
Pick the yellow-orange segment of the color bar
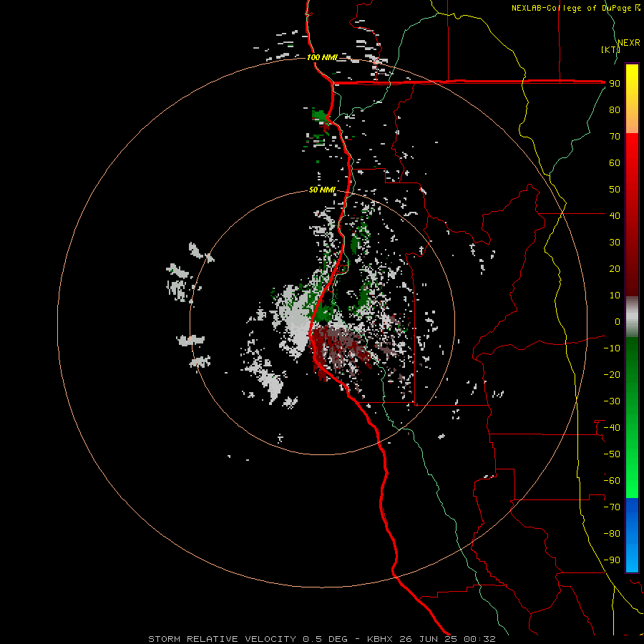click(632, 99)
